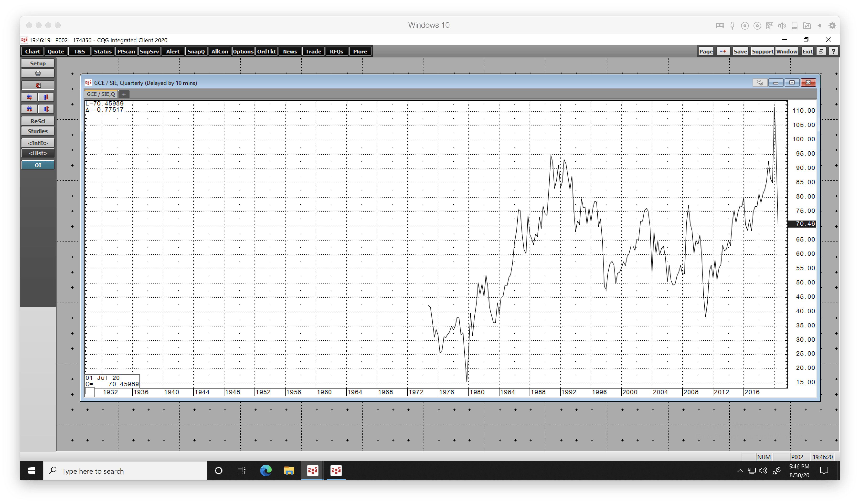Click the minus-plus page button icon
Viewport: 860px width, 504px height.
(723, 52)
